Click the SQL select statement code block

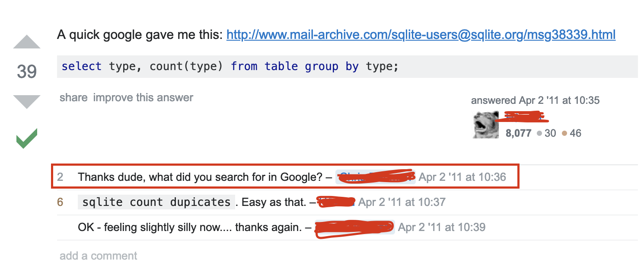pos(347,67)
